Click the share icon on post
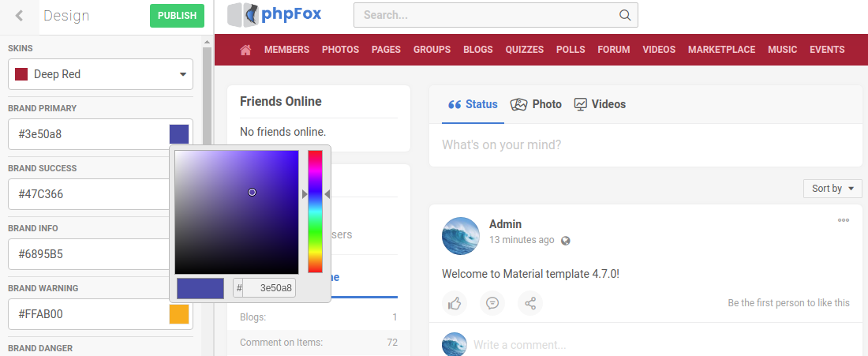Viewport: 868px width, 356px height. tap(530, 303)
